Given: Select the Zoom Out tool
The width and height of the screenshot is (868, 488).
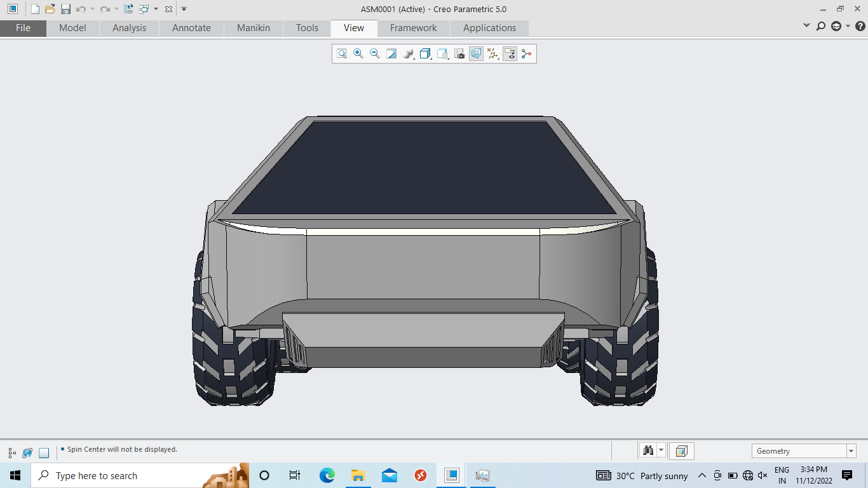Looking at the screenshot, I should pos(375,54).
